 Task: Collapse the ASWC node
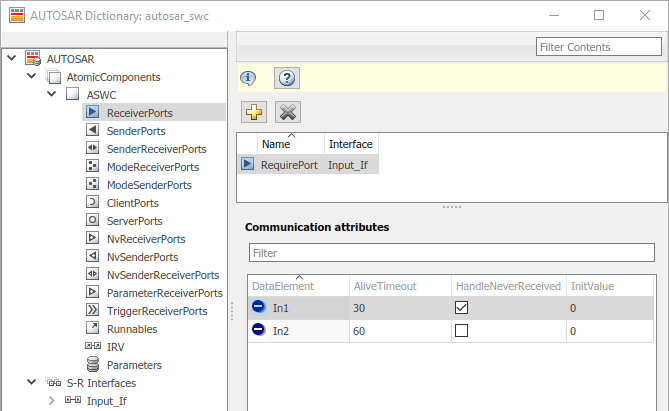pyautogui.click(x=52, y=94)
